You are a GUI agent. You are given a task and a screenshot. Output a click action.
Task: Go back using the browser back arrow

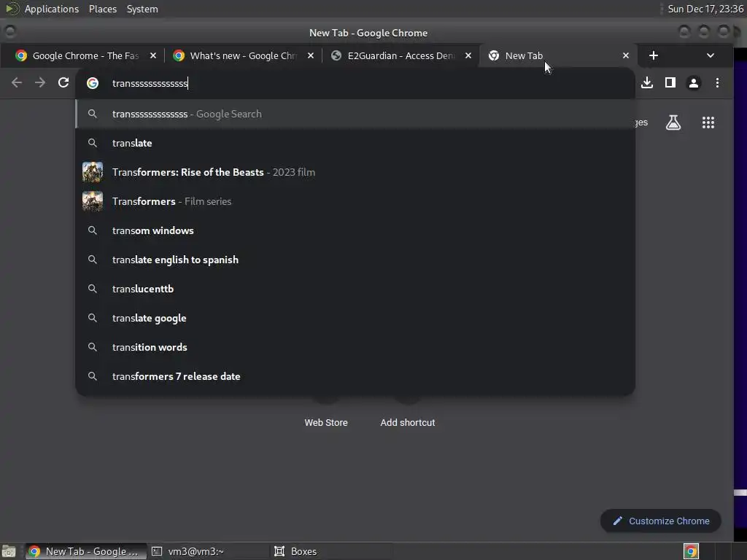click(x=17, y=83)
